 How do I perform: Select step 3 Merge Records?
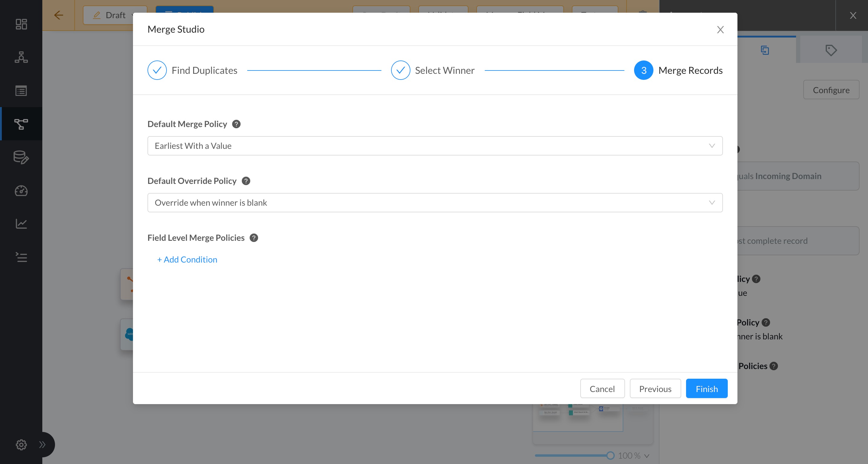pyautogui.click(x=678, y=70)
